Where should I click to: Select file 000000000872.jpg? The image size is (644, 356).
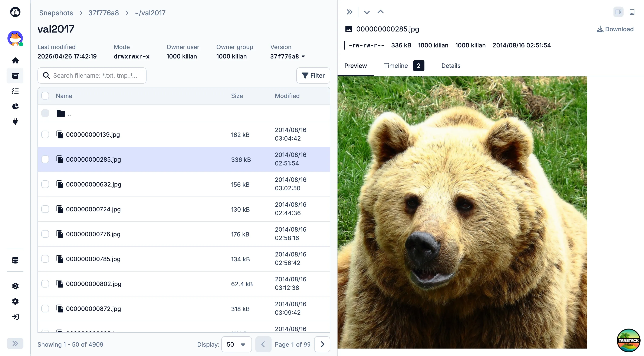point(184,309)
